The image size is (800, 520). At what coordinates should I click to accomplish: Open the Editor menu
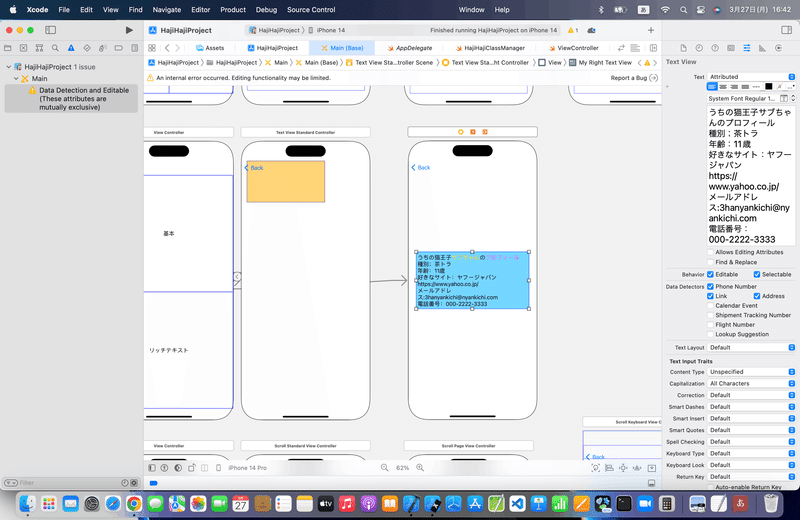pyautogui.click(x=201, y=10)
